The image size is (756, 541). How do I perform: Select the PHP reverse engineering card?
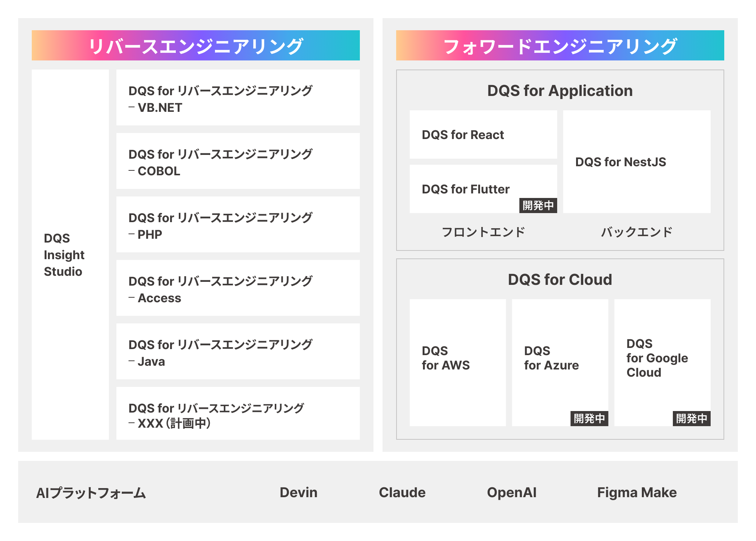coord(238,224)
